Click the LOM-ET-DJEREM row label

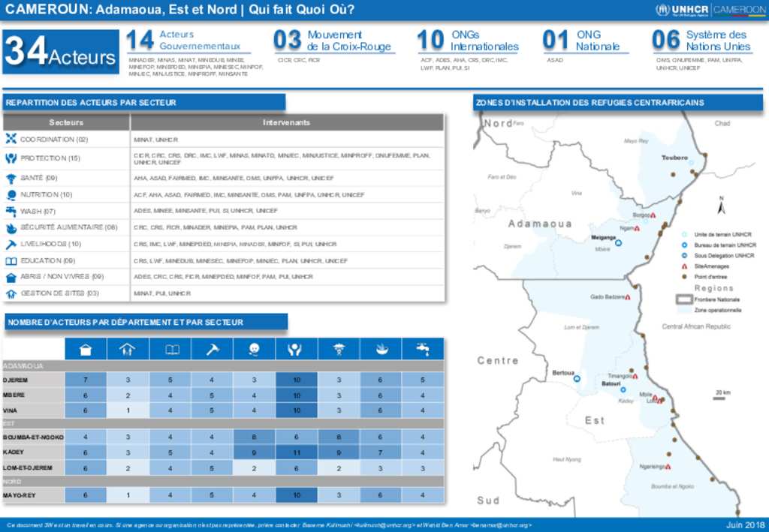27,467
